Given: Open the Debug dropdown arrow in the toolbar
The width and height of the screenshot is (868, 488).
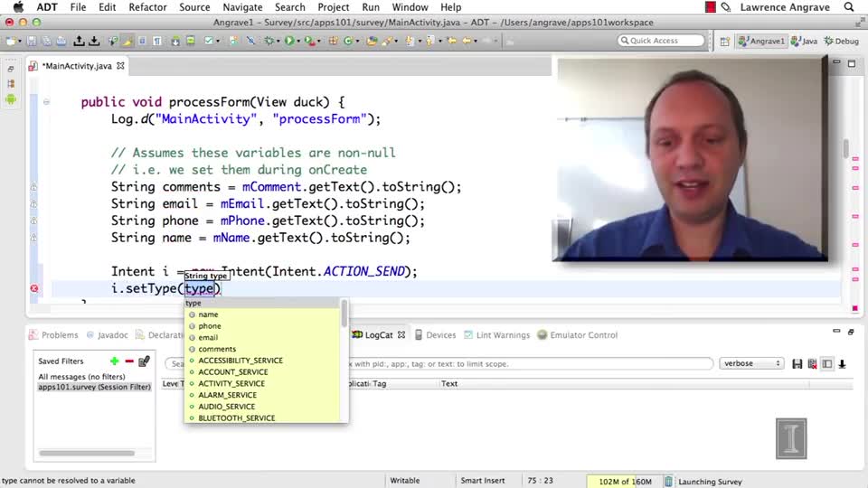Looking at the screenshot, I should pos(278,42).
